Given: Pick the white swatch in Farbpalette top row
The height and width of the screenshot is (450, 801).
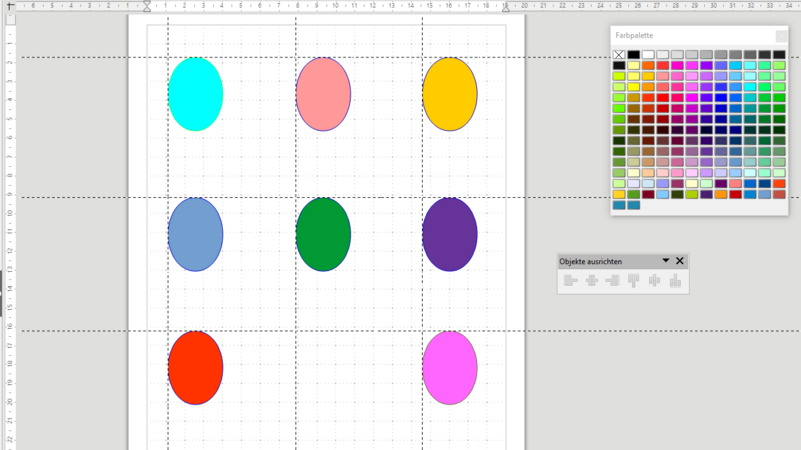Looking at the screenshot, I should coord(648,55).
